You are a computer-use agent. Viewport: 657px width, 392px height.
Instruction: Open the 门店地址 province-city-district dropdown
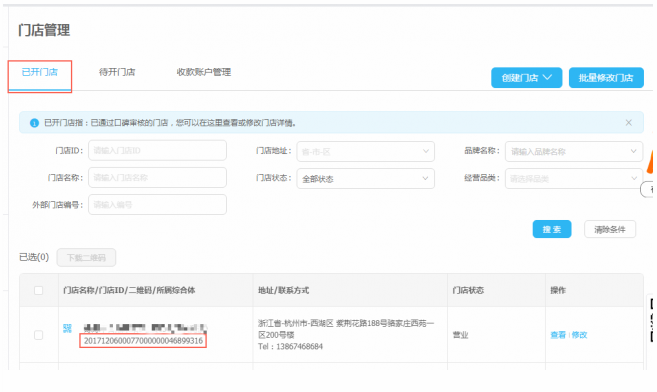click(365, 152)
